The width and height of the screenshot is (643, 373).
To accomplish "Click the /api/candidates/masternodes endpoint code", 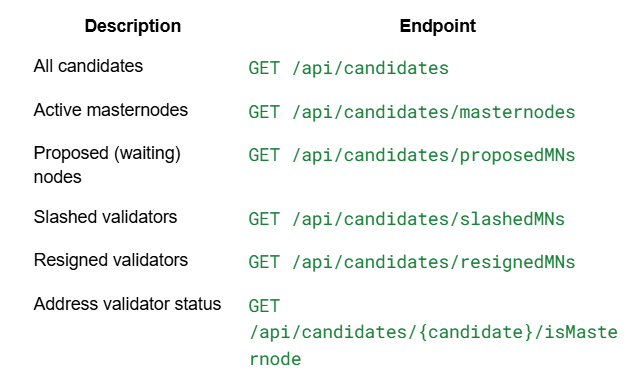I will click(433, 112).
